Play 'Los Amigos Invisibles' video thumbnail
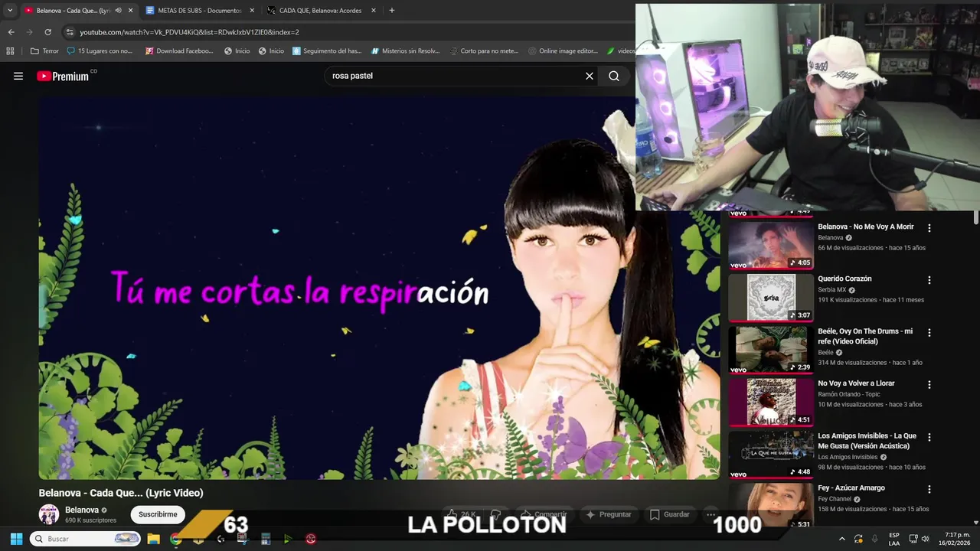Image resolution: width=980 pixels, height=551 pixels. 770,454
